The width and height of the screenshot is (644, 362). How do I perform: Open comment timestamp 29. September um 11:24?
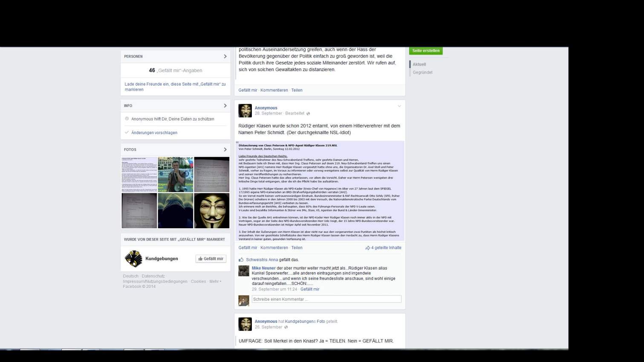tap(274, 289)
